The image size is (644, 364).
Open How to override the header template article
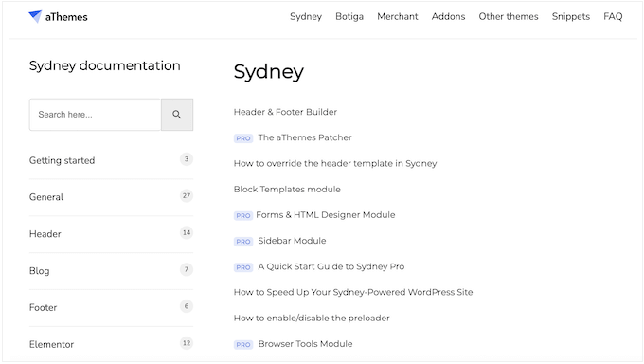335,163
